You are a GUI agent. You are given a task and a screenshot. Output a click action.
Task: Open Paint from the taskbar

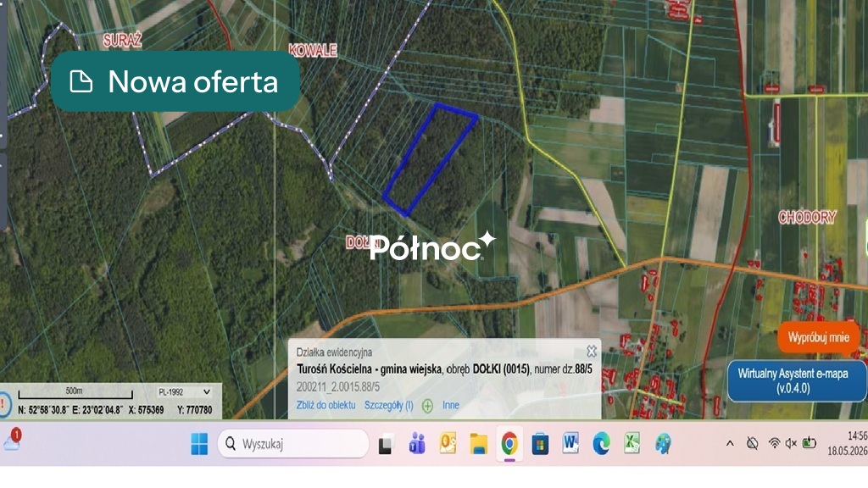point(663,444)
